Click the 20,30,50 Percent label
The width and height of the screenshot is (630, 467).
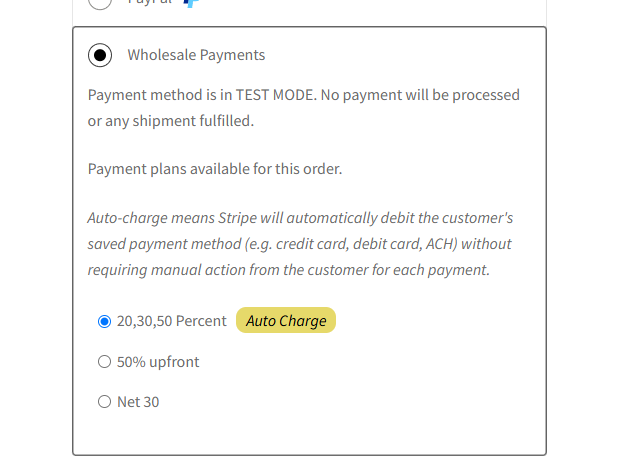[x=172, y=321]
